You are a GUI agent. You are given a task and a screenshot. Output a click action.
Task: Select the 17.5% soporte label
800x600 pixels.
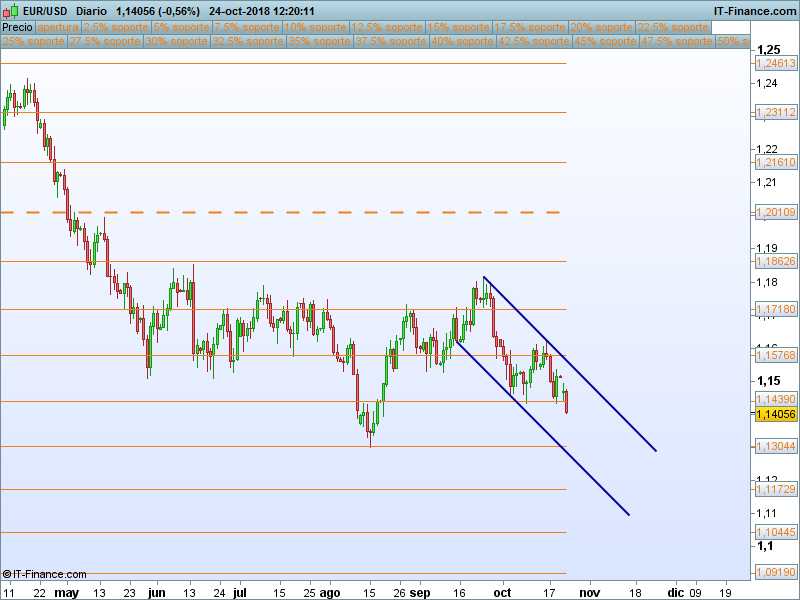click(x=530, y=28)
